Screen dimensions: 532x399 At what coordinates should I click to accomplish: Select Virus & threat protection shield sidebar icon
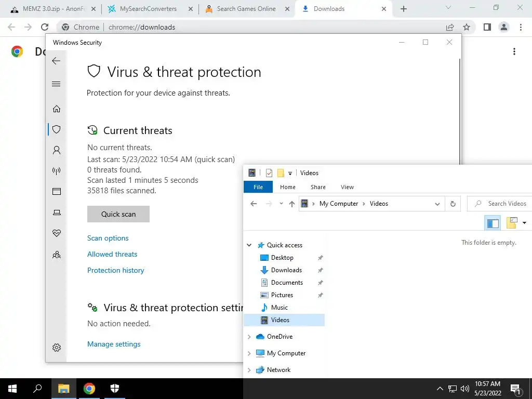[x=57, y=129]
